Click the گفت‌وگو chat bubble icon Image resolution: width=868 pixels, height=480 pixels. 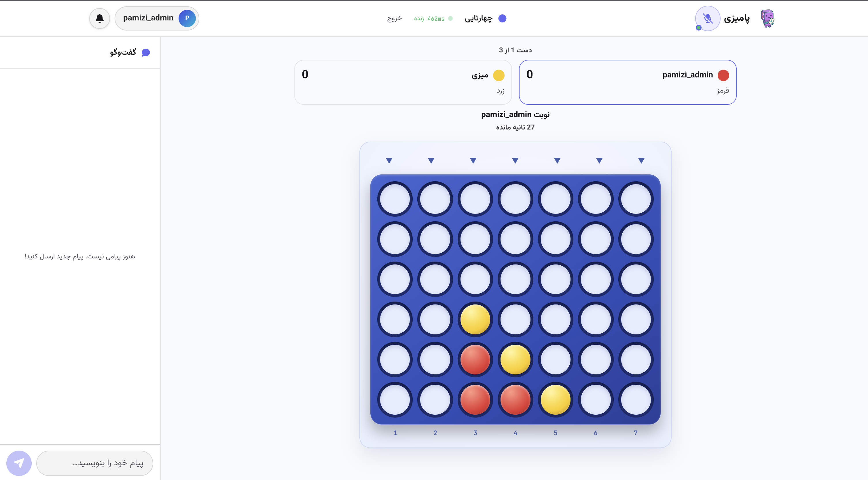tap(145, 52)
